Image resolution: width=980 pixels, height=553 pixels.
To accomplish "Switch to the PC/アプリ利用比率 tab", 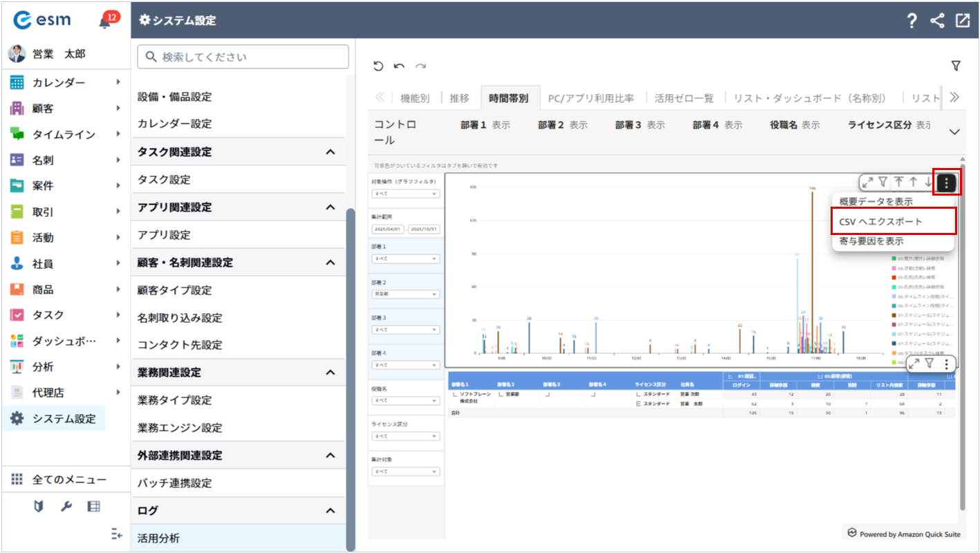I will pyautogui.click(x=591, y=98).
